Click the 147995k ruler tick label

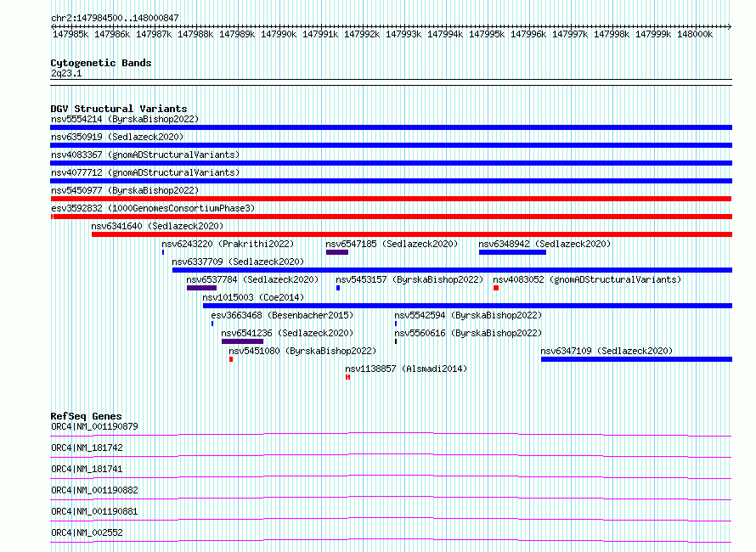(x=487, y=34)
